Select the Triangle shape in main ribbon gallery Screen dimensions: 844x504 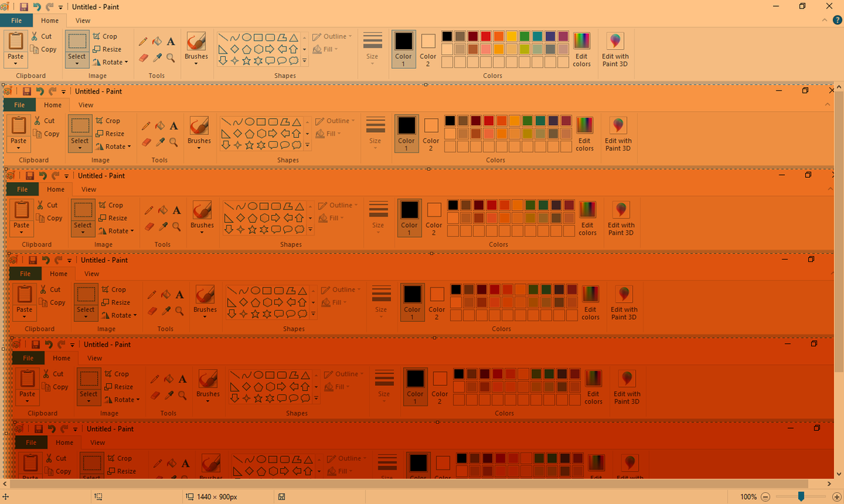pyautogui.click(x=295, y=37)
